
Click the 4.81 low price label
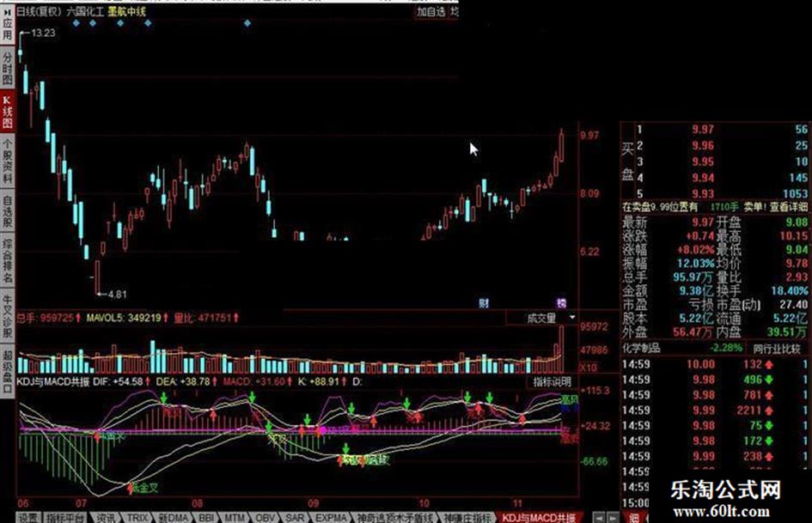tap(117, 294)
